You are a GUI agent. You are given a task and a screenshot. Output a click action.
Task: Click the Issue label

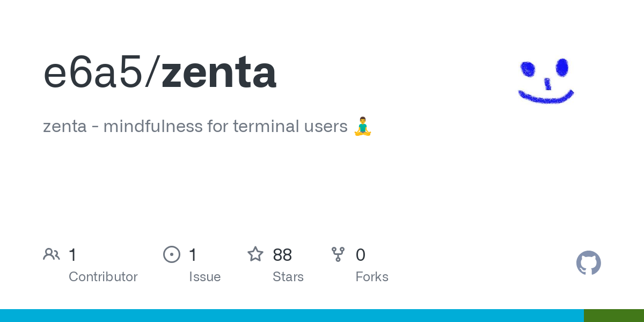(204, 277)
